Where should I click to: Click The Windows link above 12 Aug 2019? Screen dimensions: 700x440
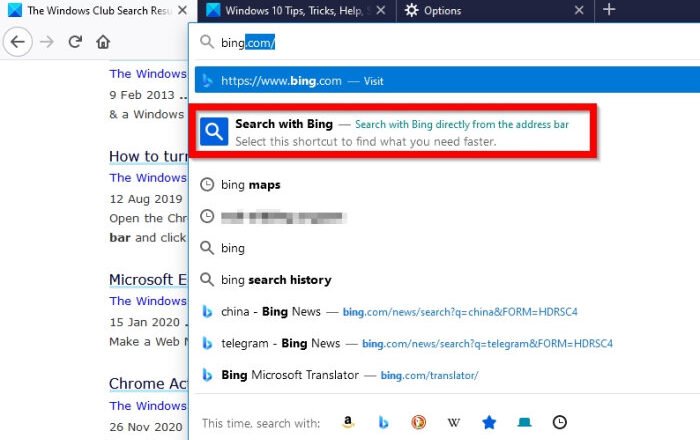click(x=148, y=178)
